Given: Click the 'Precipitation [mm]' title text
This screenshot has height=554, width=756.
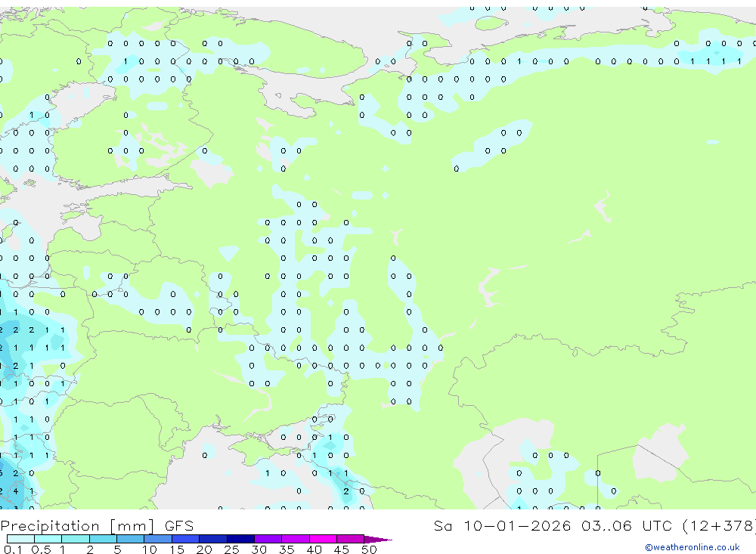Looking at the screenshot, I should [x=77, y=526].
